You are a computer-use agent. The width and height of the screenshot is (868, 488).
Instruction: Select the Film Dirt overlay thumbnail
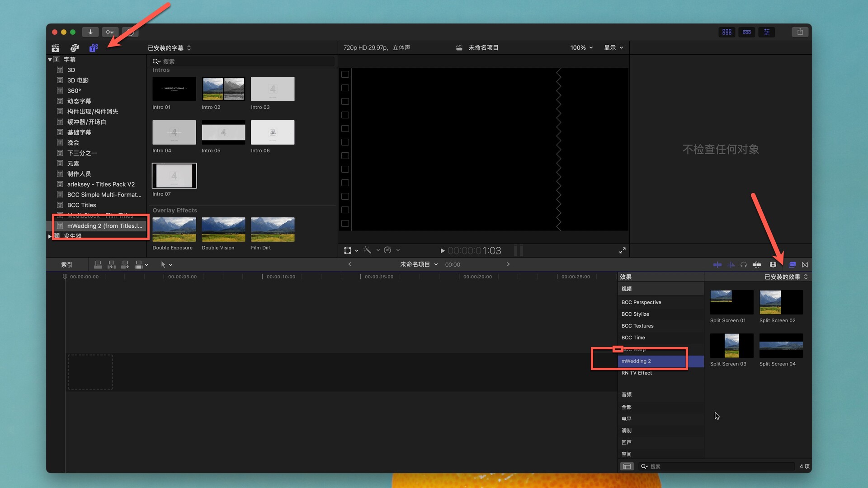point(273,230)
